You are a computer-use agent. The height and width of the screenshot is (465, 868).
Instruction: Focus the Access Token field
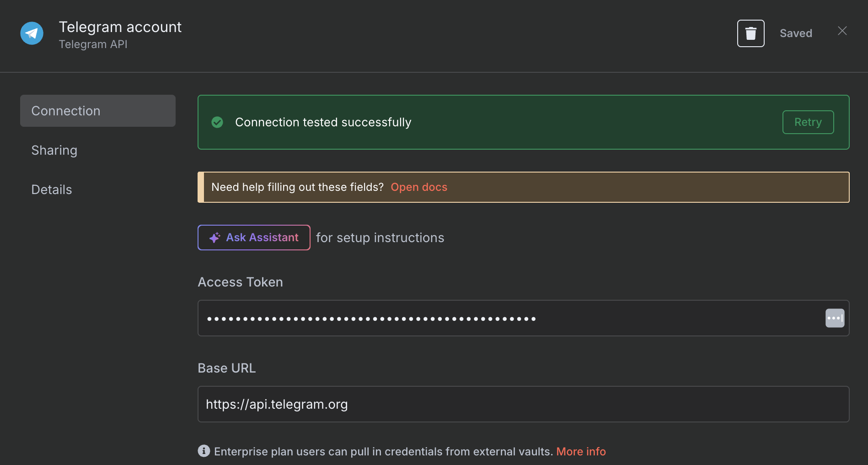tap(523, 318)
